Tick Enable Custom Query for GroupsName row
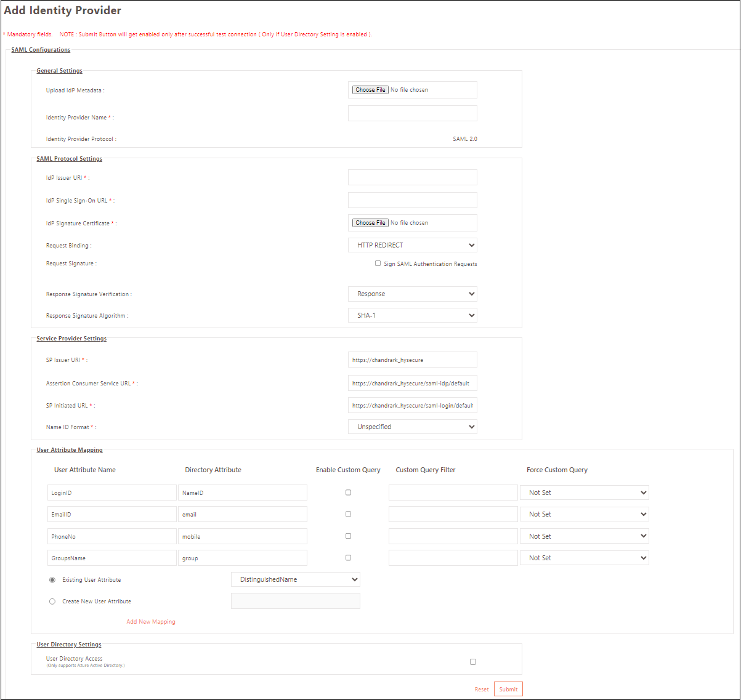 pos(349,558)
